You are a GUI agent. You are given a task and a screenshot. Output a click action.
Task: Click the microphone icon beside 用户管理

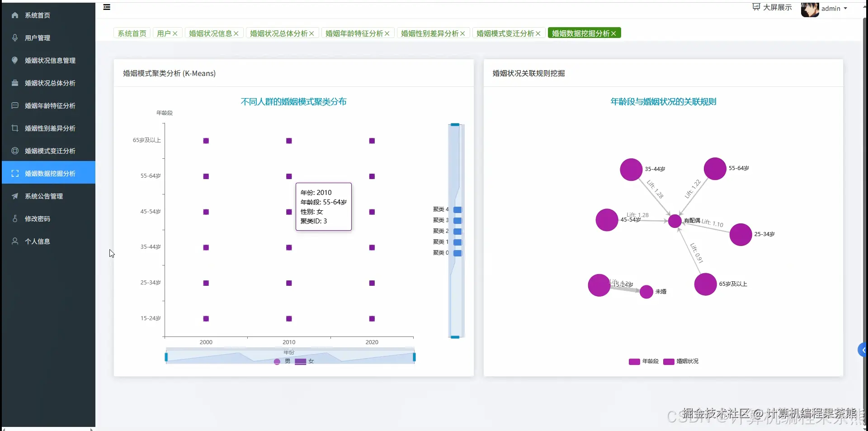click(x=15, y=38)
